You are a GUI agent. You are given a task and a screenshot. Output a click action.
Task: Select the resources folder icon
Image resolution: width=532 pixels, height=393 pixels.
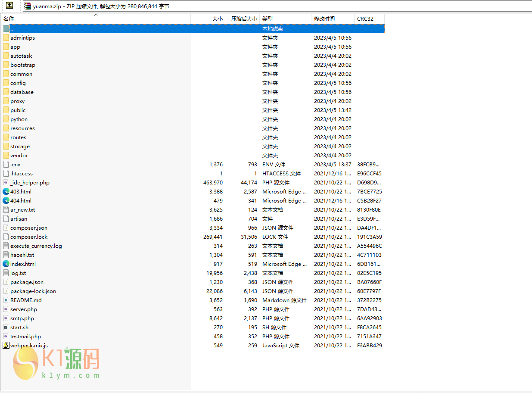(x=6, y=128)
